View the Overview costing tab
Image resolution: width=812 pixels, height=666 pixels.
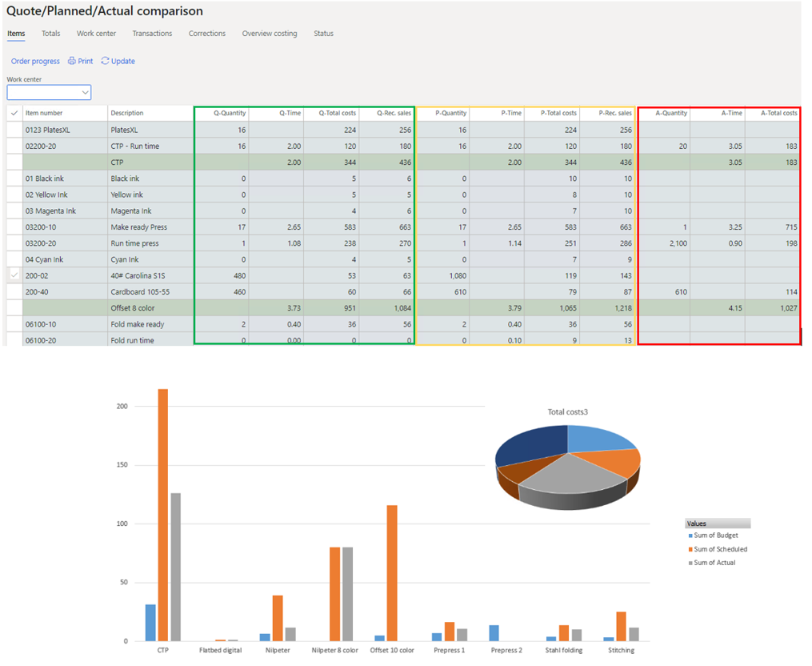coord(269,34)
